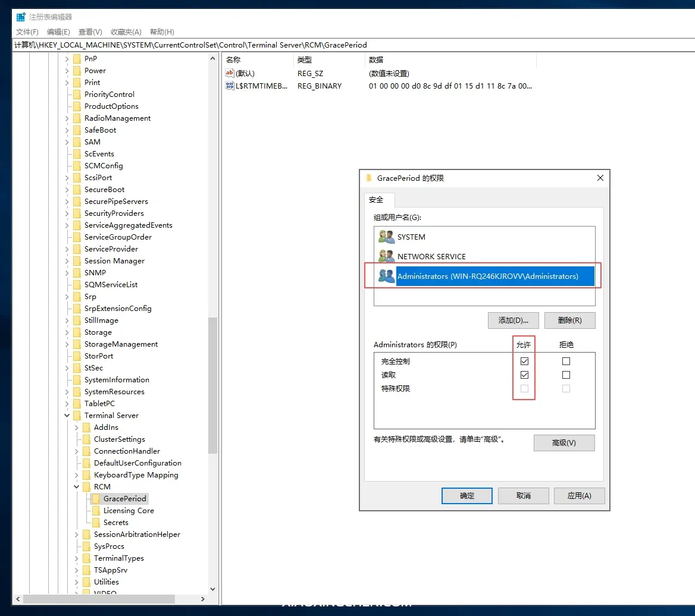Click the Secrets folder icon

96,523
